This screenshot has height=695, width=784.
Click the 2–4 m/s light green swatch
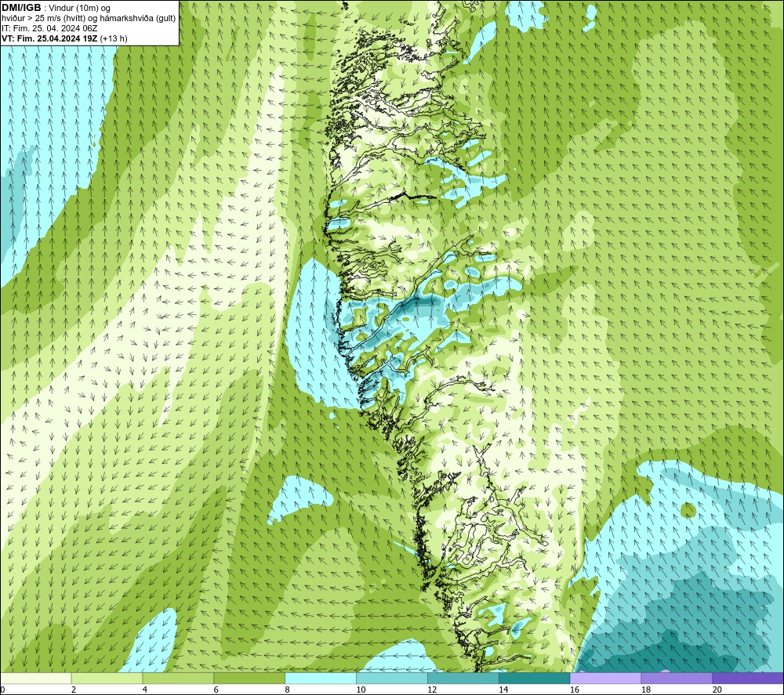pos(107,679)
